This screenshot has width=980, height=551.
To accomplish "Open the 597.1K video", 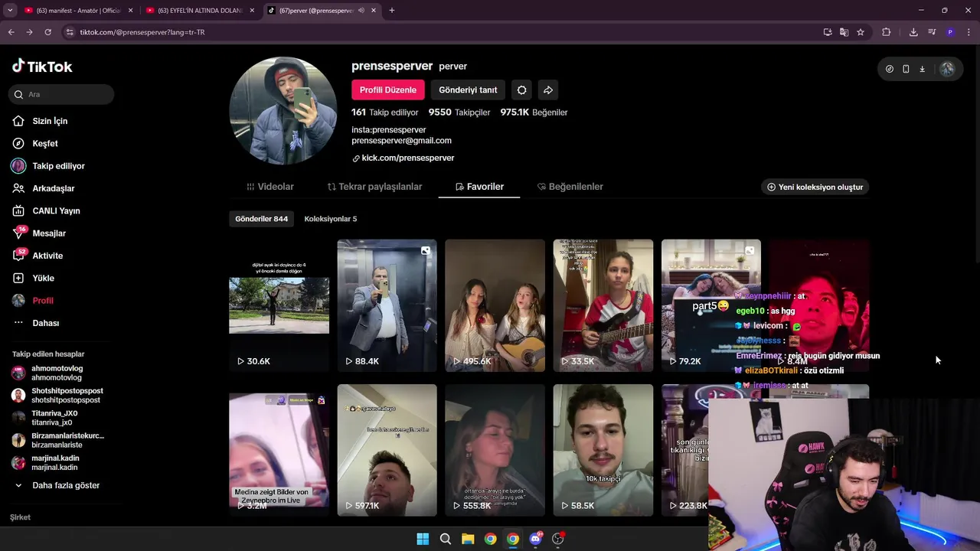I will click(387, 450).
